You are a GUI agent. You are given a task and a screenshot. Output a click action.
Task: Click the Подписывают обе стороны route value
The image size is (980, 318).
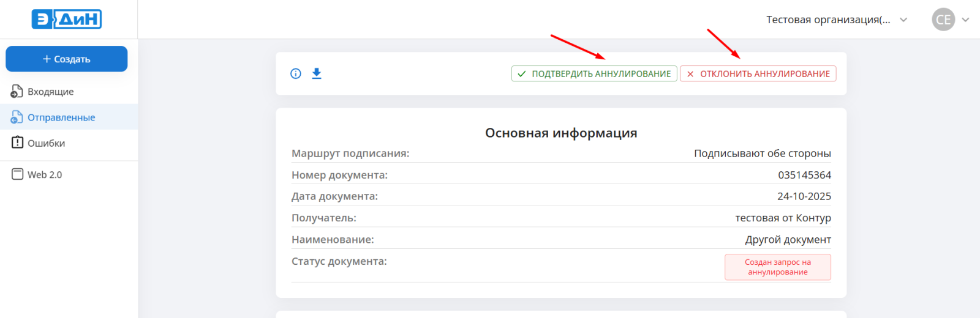[762, 153]
